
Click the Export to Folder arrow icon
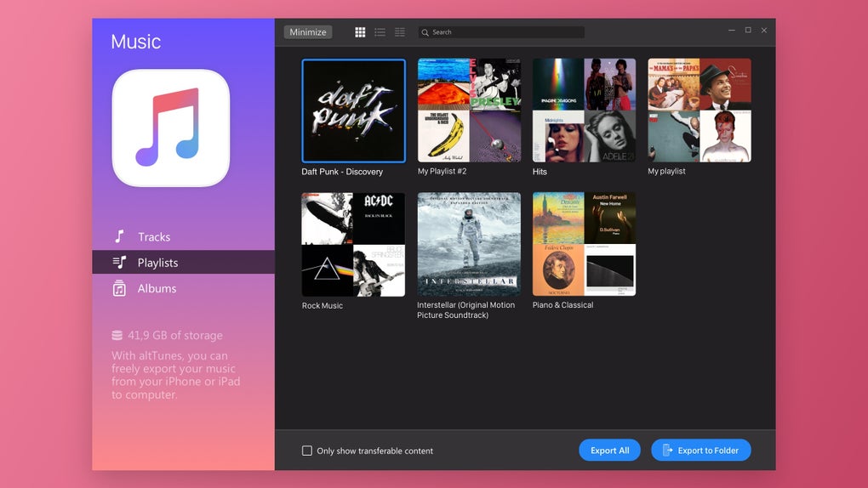pos(668,451)
